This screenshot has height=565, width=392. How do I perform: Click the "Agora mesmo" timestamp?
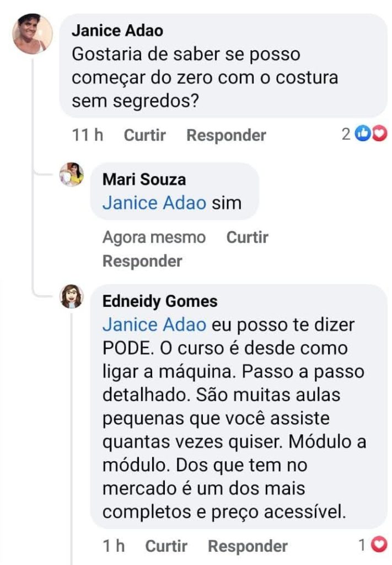coord(154,238)
